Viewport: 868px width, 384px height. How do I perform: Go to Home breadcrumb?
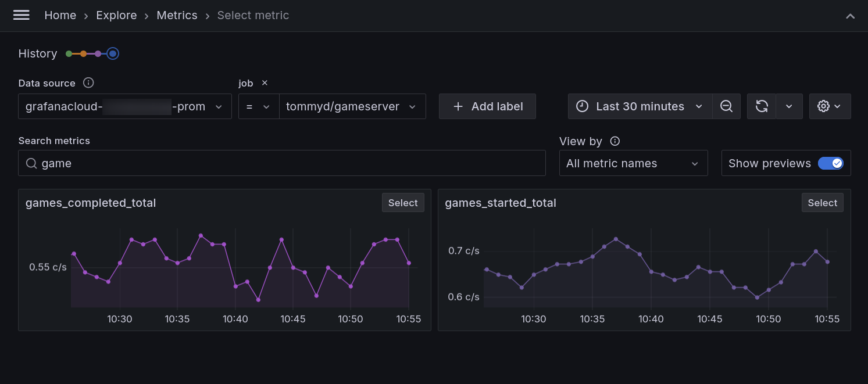[60, 16]
